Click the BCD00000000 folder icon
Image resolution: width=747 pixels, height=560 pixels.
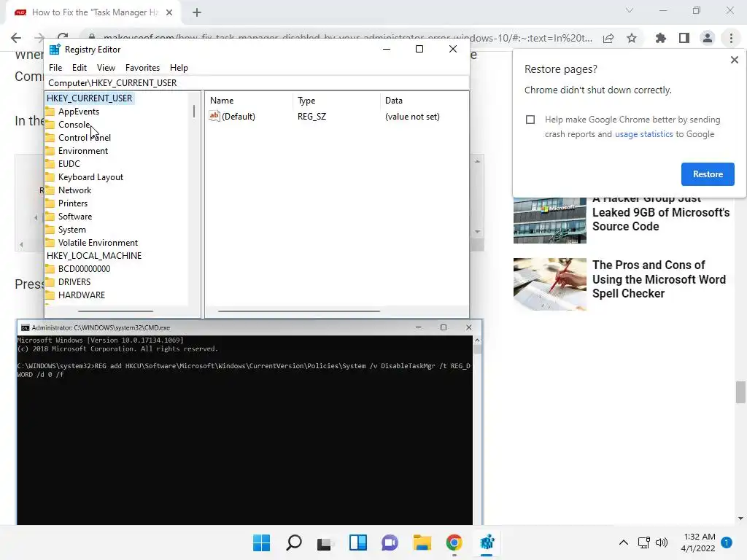coord(50,268)
